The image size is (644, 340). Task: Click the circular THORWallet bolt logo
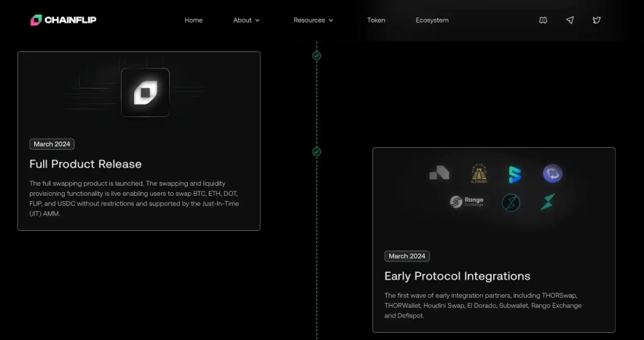pyautogui.click(x=511, y=202)
